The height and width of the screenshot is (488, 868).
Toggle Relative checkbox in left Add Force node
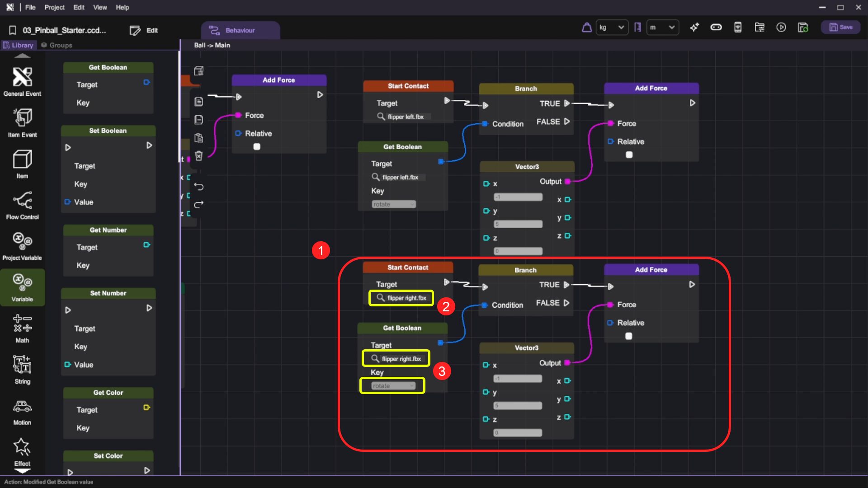[257, 146]
